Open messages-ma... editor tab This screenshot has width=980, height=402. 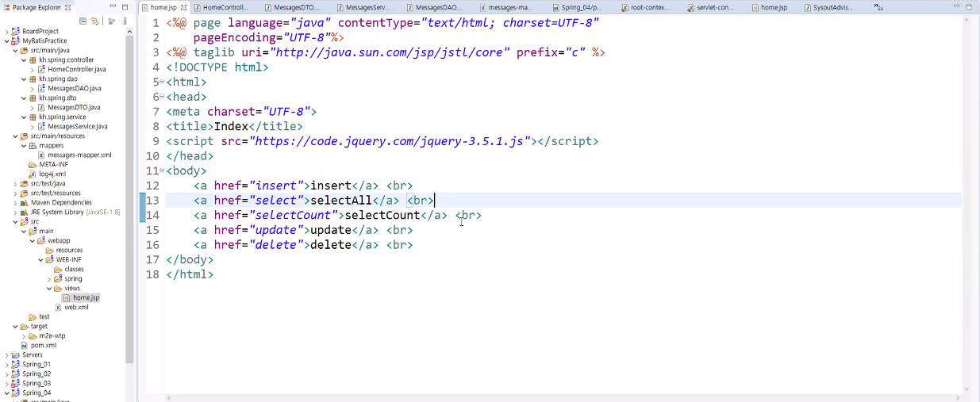point(505,7)
